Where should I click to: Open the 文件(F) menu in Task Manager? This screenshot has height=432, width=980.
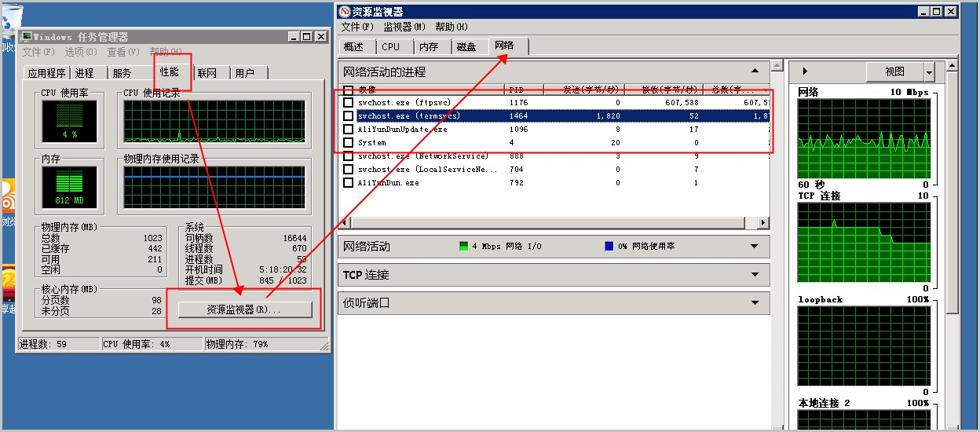point(38,52)
